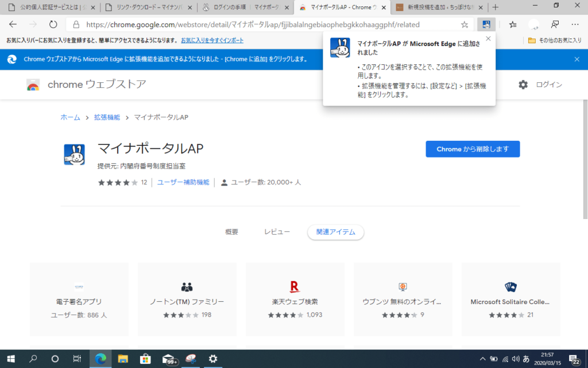This screenshot has width=588, height=368.
Task: Click the マイナポータルAP rabbit icon
Action: tap(74, 154)
